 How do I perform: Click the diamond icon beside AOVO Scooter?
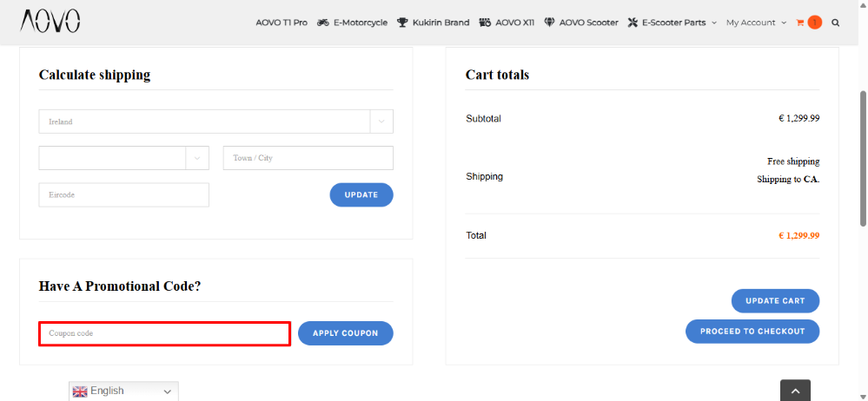pos(549,23)
